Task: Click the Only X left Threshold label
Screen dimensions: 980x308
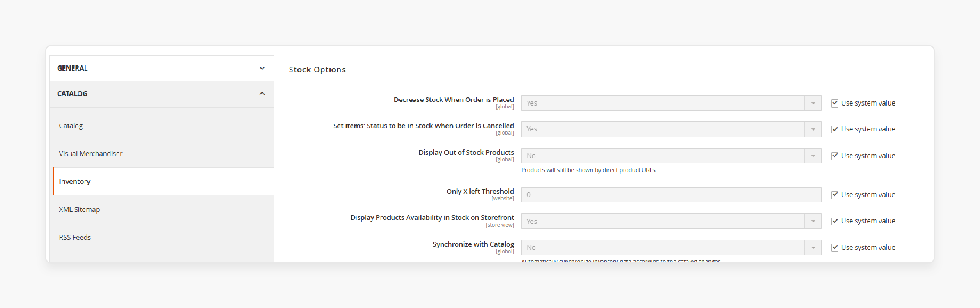Action: (480, 191)
